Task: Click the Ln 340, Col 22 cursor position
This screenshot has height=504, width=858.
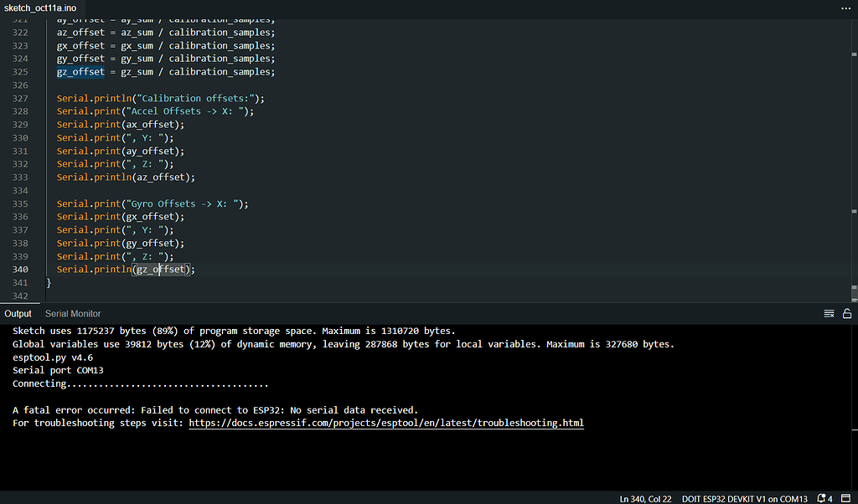Action: pyautogui.click(x=645, y=499)
